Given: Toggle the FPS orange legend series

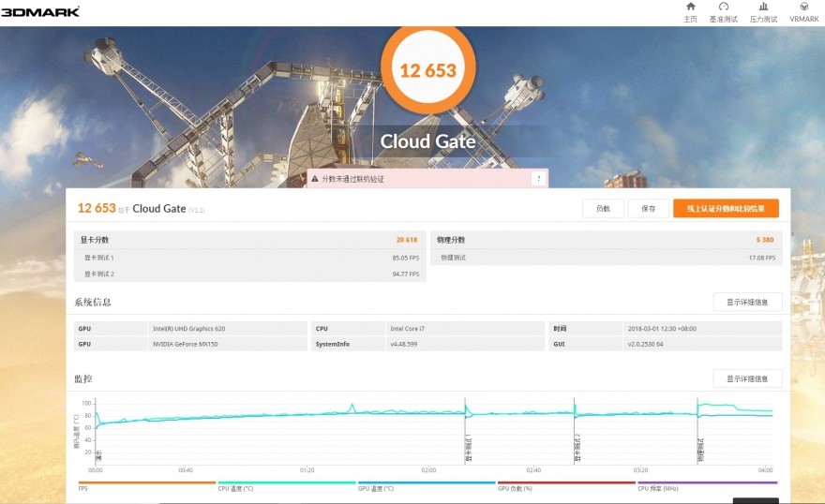Looking at the screenshot, I should (x=147, y=485).
